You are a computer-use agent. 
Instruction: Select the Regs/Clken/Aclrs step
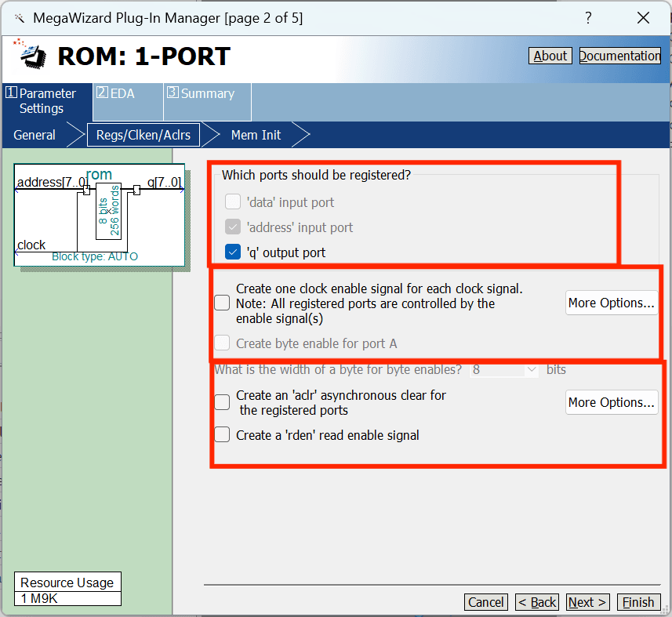143,135
